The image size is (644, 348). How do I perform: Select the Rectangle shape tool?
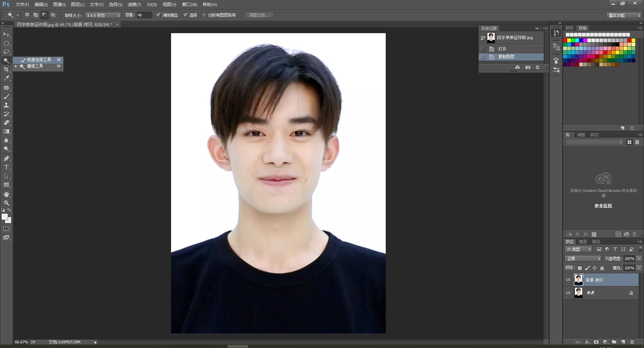point(6,185)
